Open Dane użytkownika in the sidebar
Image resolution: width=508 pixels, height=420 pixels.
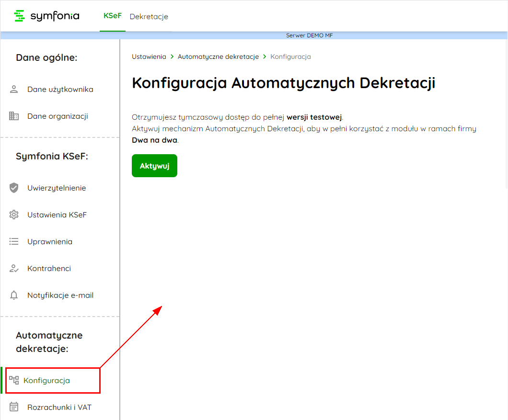point(60,90)
